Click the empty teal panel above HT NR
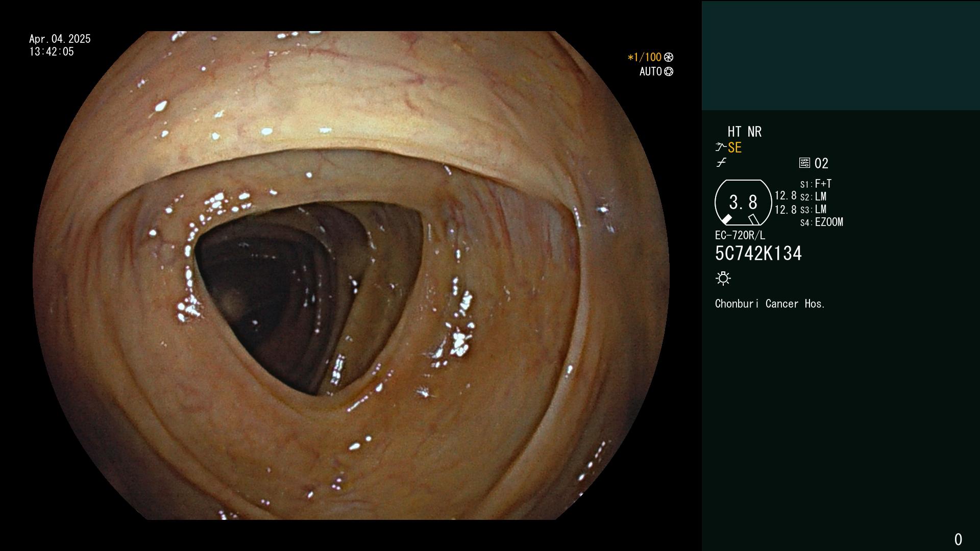This screenshot has width=980, height=551. tap(841, 55)
